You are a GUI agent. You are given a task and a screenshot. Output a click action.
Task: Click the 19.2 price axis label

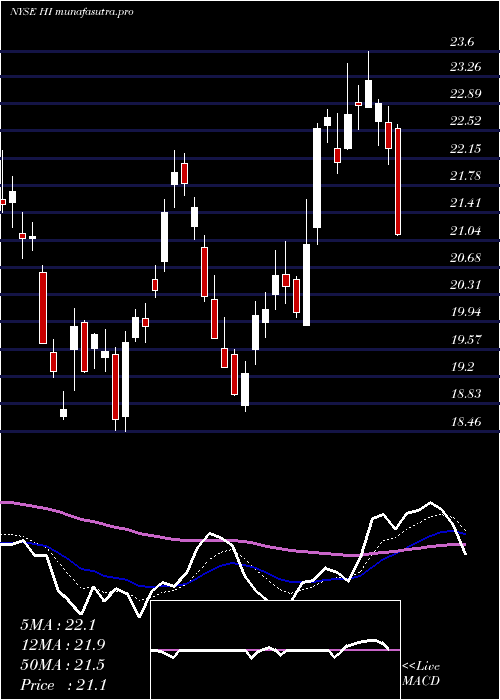point(463,367)
